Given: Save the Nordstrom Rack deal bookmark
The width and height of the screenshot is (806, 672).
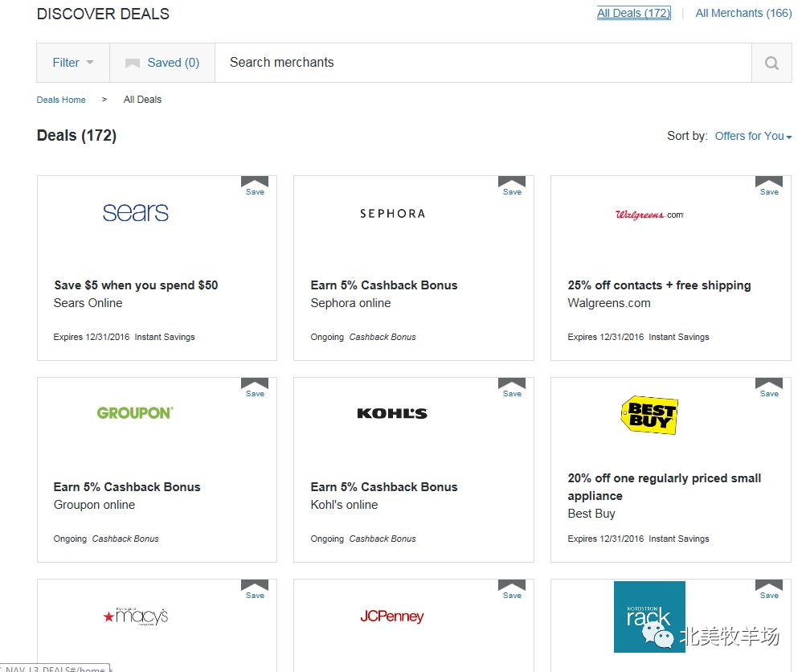Looking at the screenshot, I should pyautogui.click(x=769, y=589).
